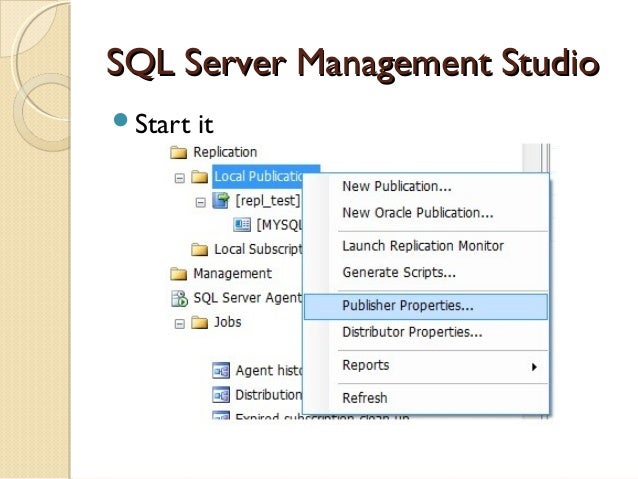
Task: Collapse the [repl_test] publication node
Action: click(201, 202)
